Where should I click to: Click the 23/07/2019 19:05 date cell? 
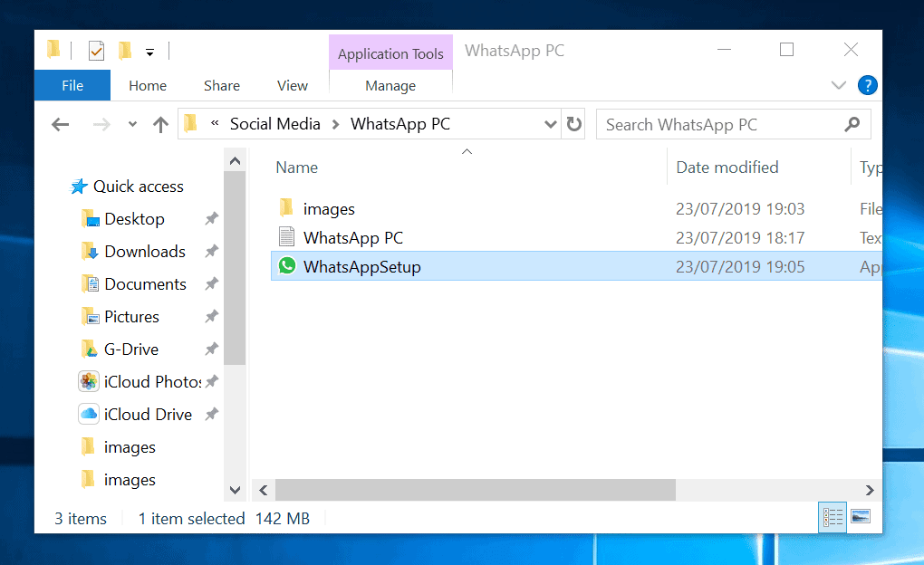(x=740, y=267)
